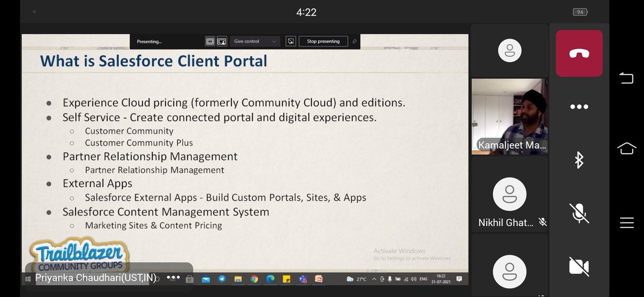Click the Customer Community sub-bullet

click(x=129, y=131)
